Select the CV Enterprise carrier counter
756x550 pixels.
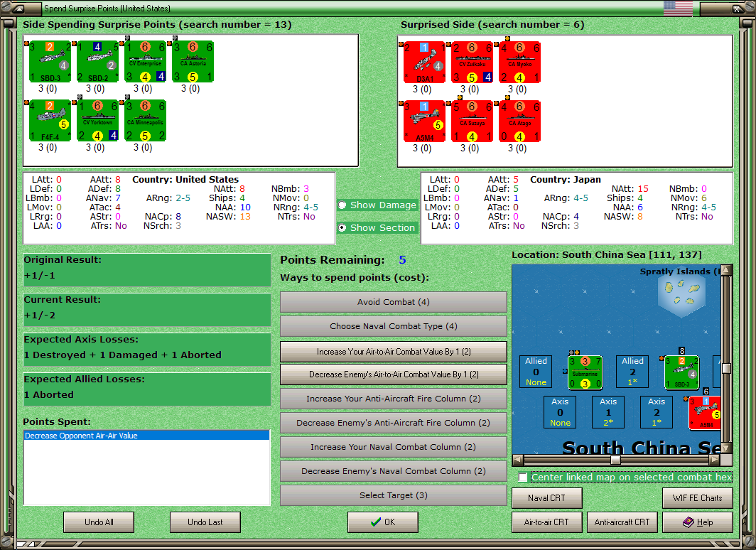point(145,62)
